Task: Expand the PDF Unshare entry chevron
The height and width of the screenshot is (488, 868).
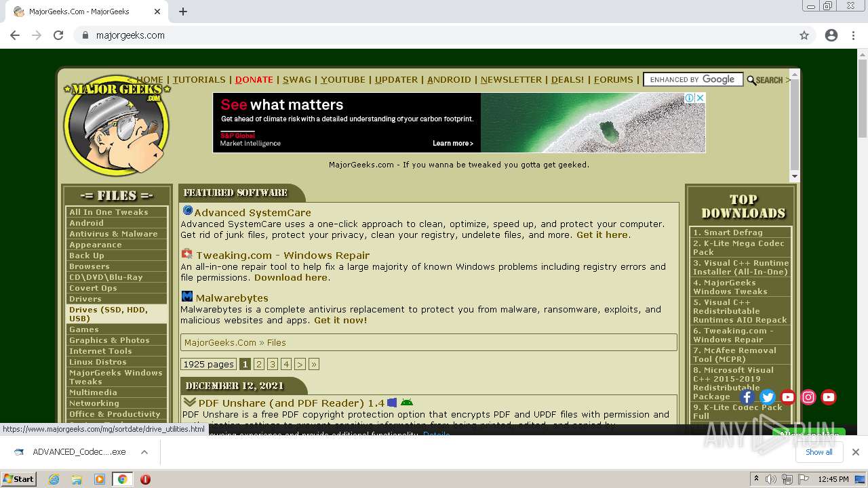Action: pyautogui.click(x=190, y=403)
